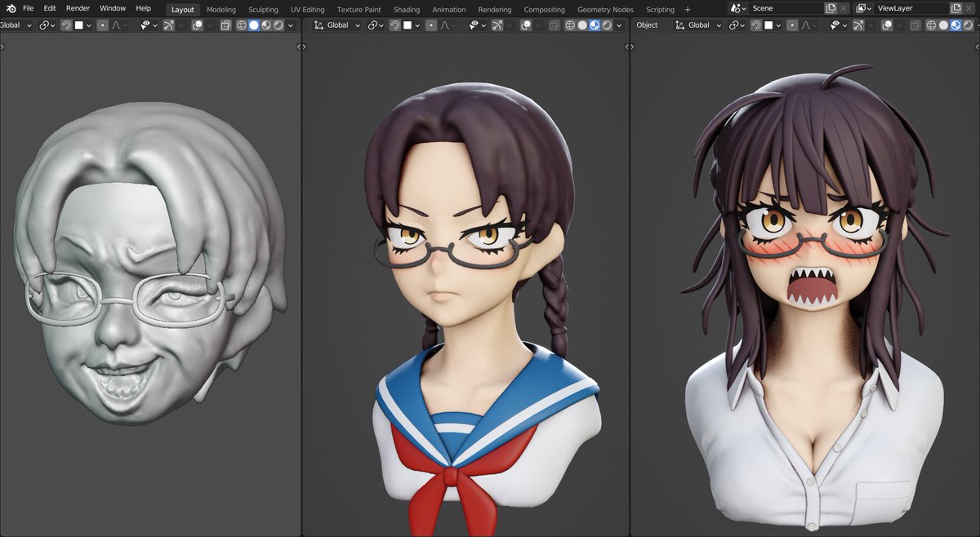
Task: Open Global orientation dropdown in right viewport
Action: coord(698,25)
